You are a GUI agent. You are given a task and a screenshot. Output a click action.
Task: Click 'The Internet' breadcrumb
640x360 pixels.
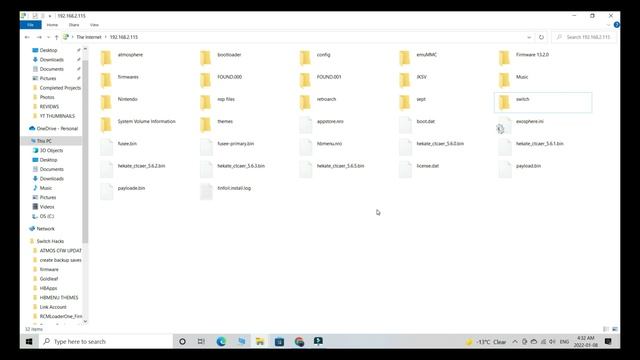[x=89, y=37]
